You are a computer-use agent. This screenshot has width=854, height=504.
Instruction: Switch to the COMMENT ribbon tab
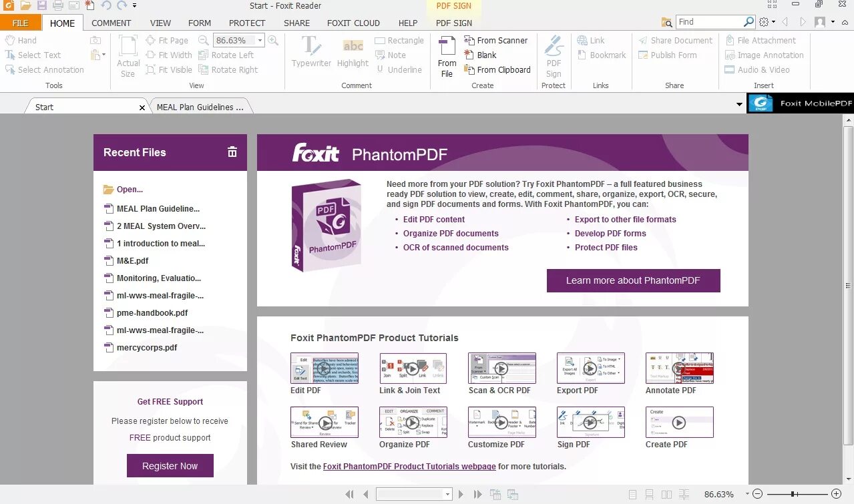point(112,23)
